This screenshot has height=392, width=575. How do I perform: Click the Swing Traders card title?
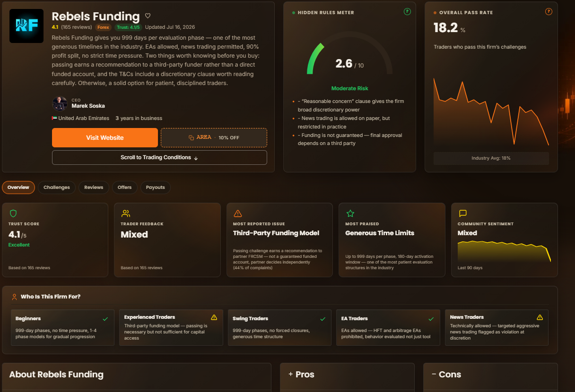tap(250, 319)
